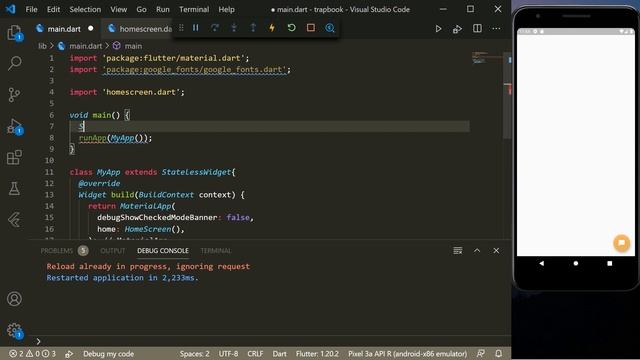Click the Flutter 1.20.2 version status item

click(x=317, y=354)
